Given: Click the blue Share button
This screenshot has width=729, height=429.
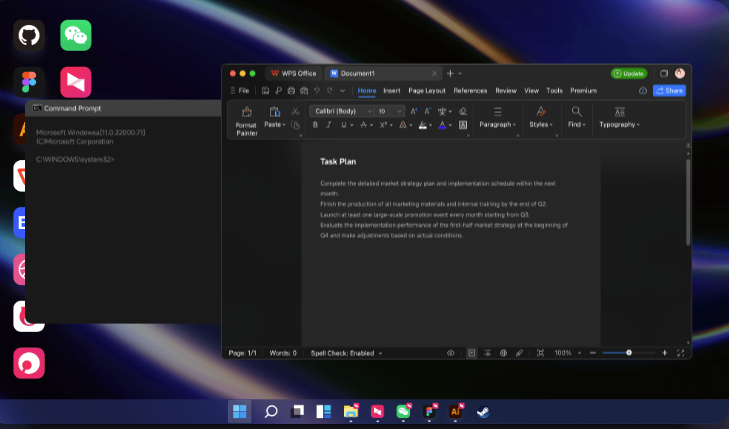Looking at the screenshot, I should click(x=669, y=91).
